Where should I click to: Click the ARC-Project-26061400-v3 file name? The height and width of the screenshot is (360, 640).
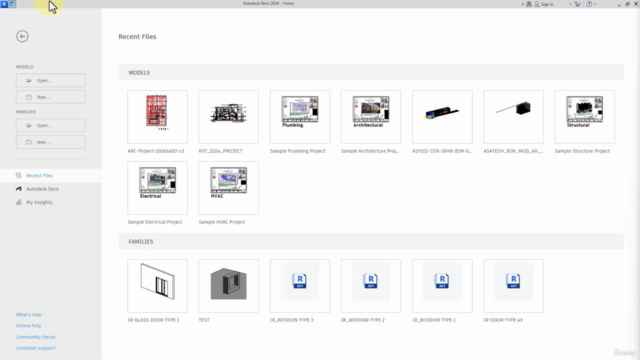(x=156, y=151)
